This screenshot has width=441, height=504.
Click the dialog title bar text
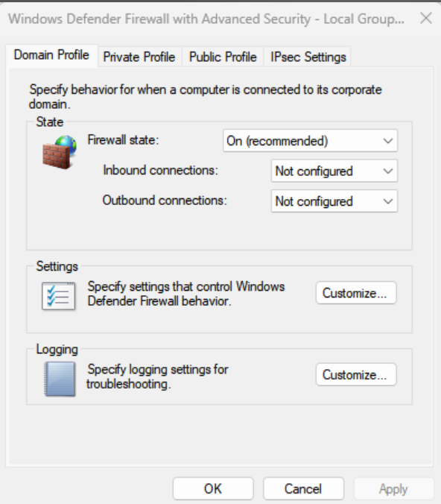coord(206,19)
